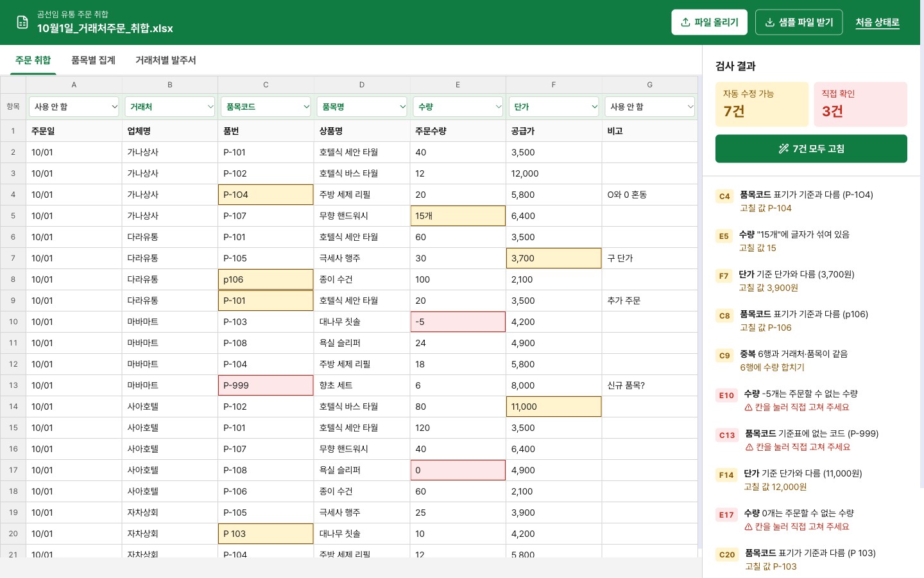Click the C20 cell badge in results
Screen dimensions: 924x578
coord(727,555)
